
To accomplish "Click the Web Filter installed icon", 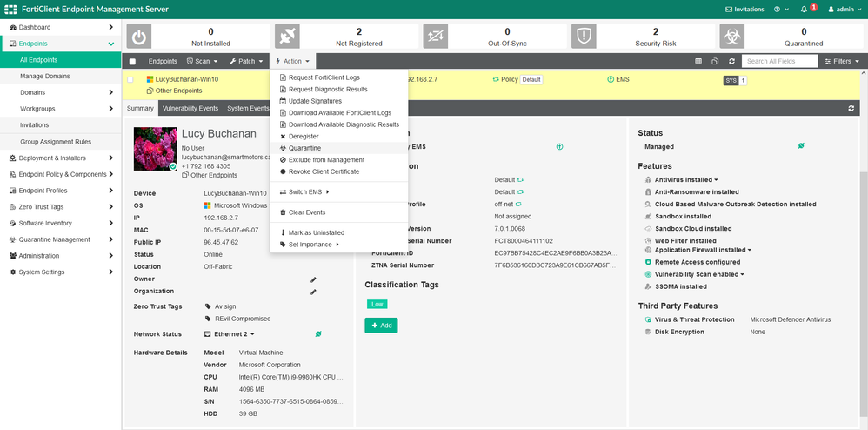I will 648,240.
